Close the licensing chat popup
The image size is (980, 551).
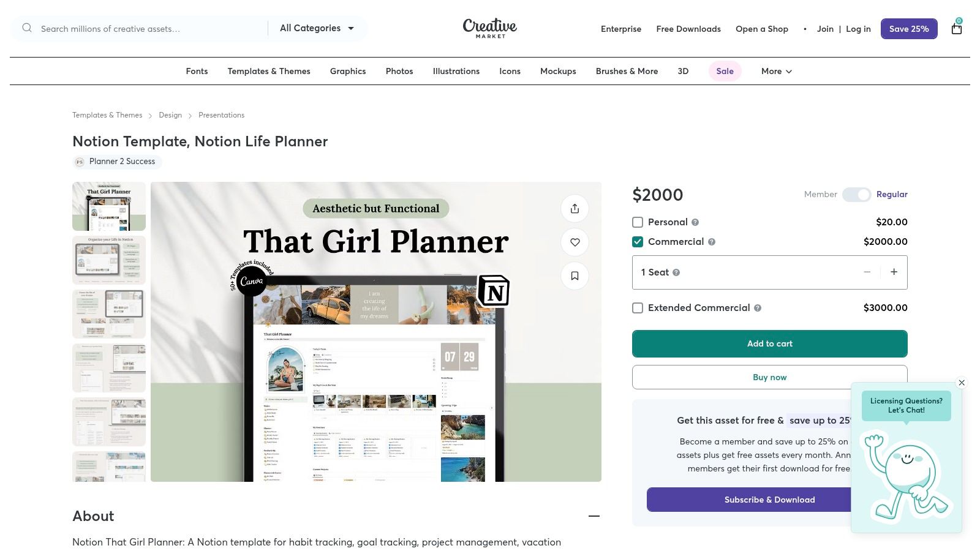pos(962,383)
